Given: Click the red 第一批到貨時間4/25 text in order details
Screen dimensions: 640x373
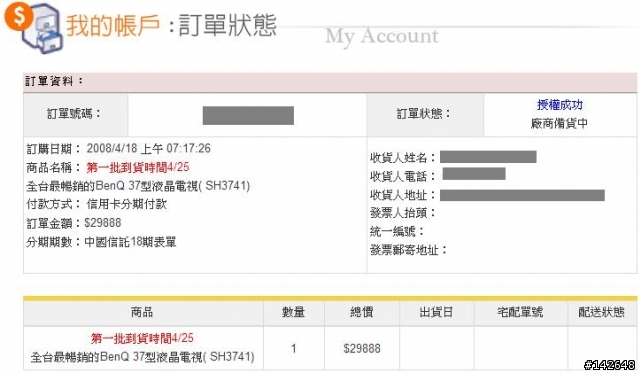Looking at the screenshot, I should pyautogui.click(x=138, y=167).
